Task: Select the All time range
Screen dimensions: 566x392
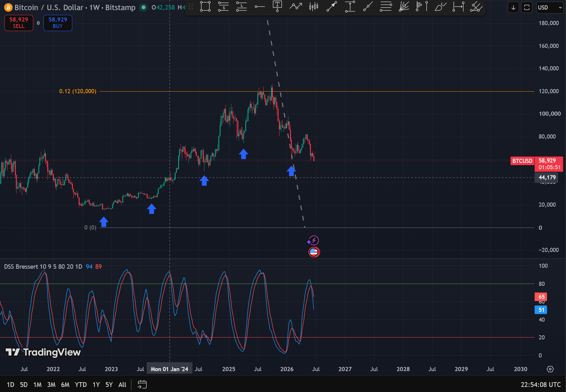Action: (x=122, y=384)
